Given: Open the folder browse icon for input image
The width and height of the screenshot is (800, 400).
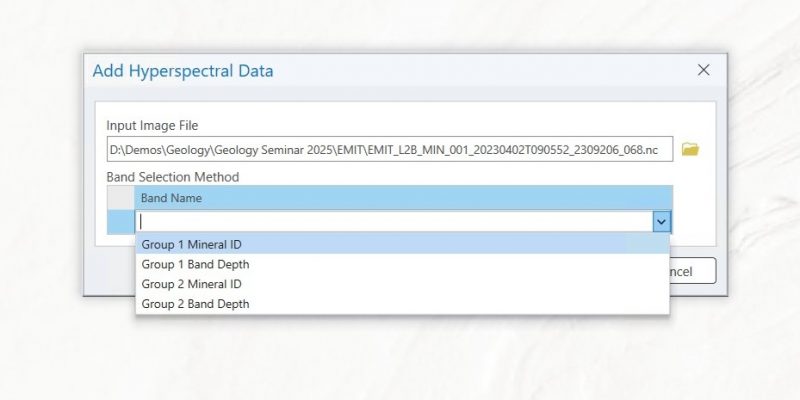Looking at the screenshot, I should pyautogui.click(x=690, y=149).
